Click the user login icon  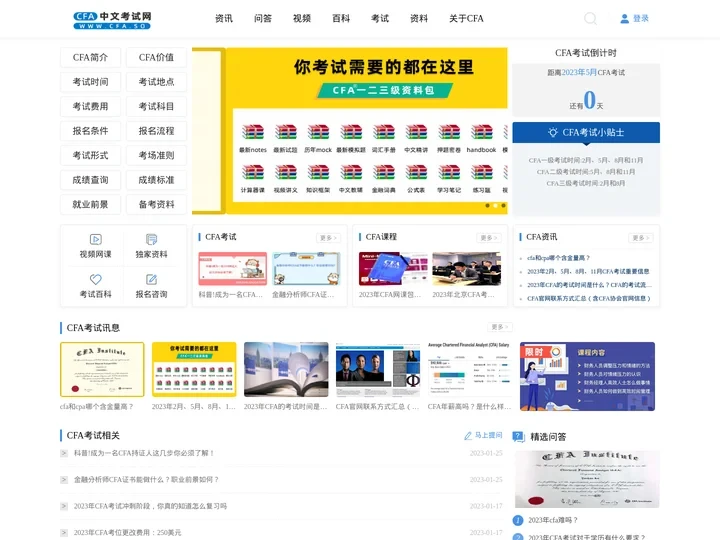pyautogui.click(x=624, y=18)
